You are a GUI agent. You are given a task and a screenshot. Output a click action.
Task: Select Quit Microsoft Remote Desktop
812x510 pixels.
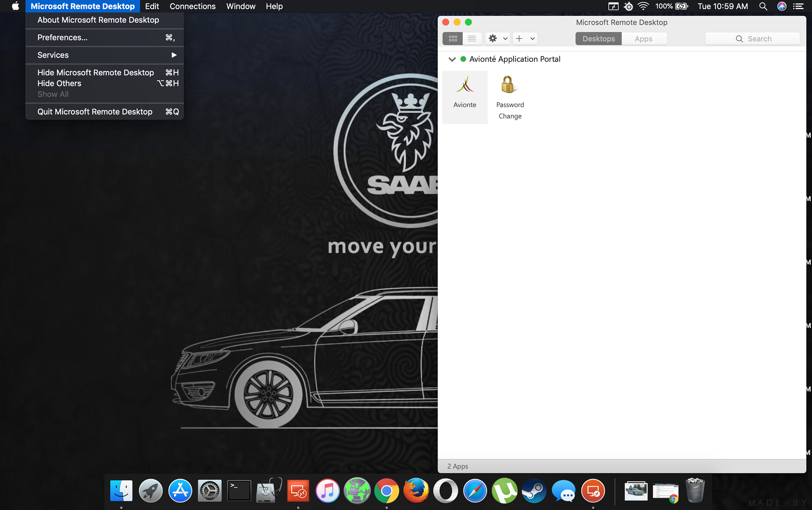(x=95, y=112)
